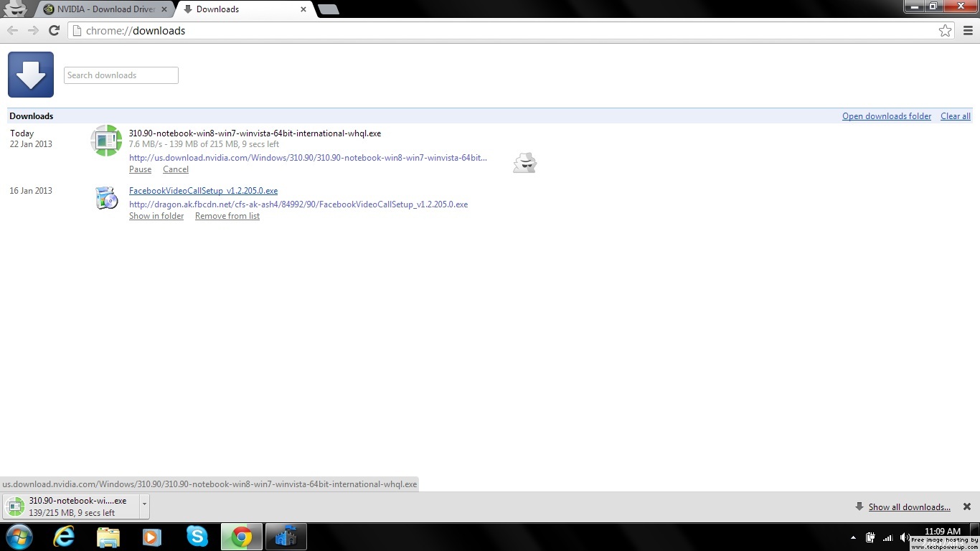Bookmark this page with the star icon
The width and height of the screenshot is (980, 551).
coord(946,31)
